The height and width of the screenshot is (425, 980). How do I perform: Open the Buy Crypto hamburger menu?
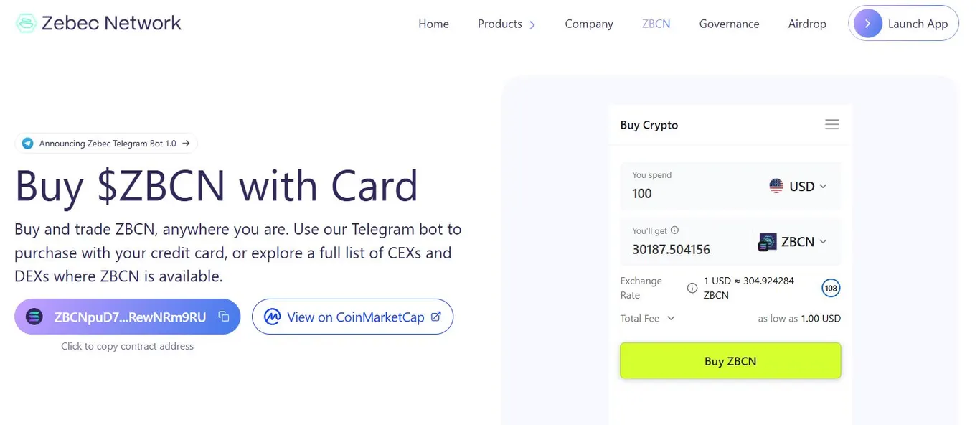click(x=831, y=125)
